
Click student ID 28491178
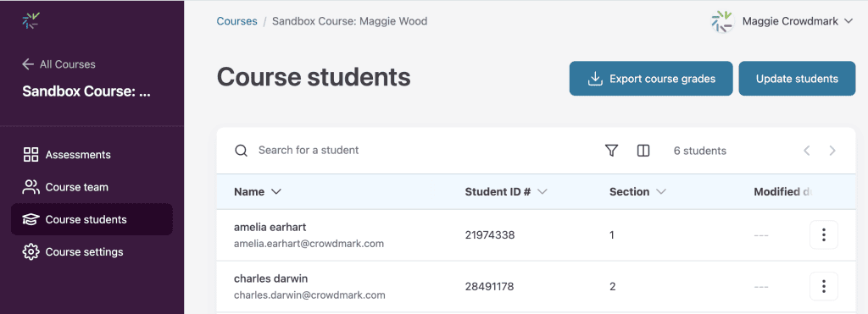coord(489,287)
